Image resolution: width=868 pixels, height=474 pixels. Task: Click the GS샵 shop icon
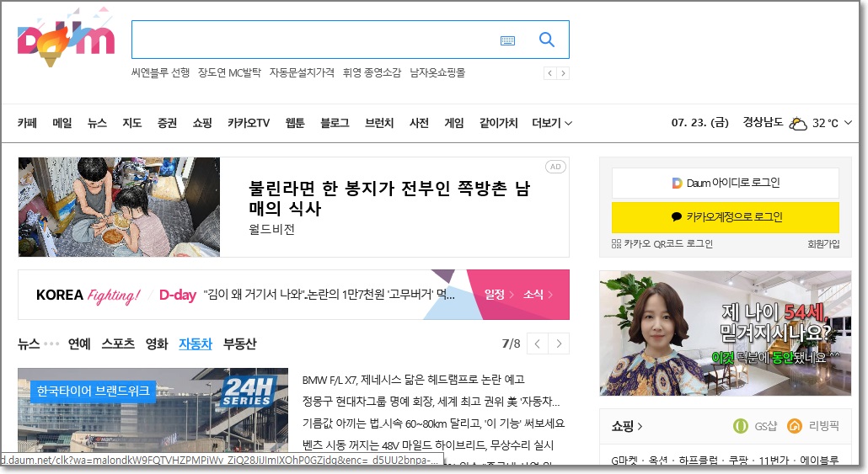tap(740, 426)
